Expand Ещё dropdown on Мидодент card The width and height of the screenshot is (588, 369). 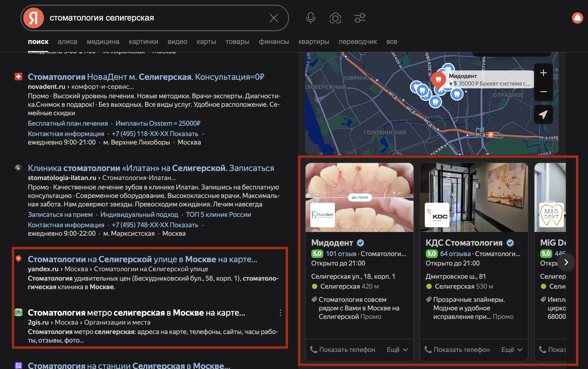pos(397,349)
